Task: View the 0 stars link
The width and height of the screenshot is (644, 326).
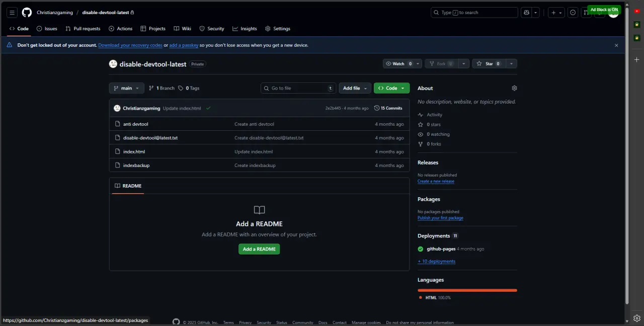Action: coord(429,124)
